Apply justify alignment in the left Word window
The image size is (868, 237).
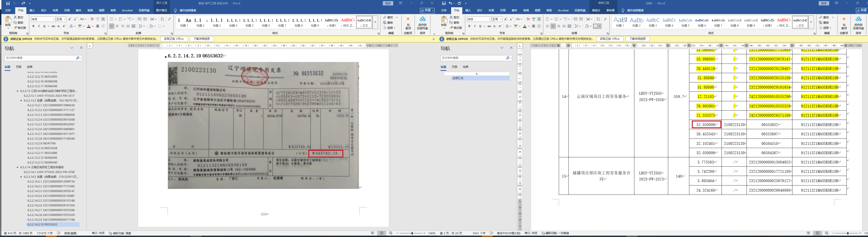(128, 26)
